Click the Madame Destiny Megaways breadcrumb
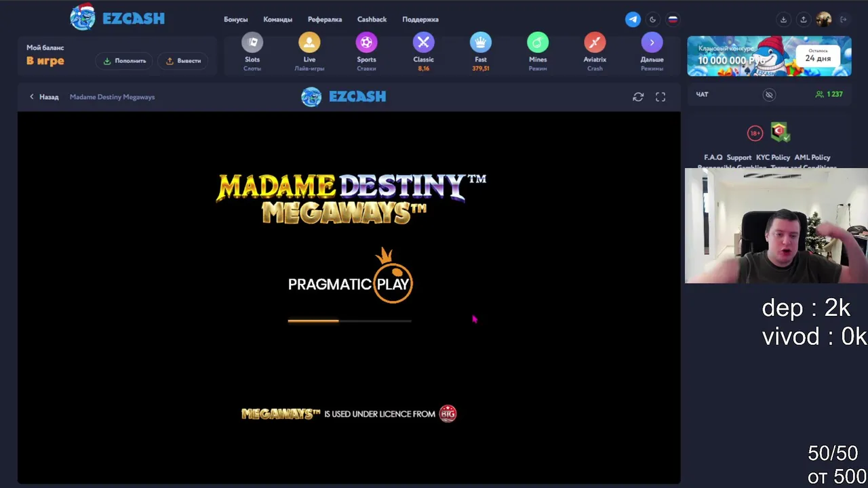Image resolution: width=868 pixels, height=488 pixels. click(x=112, y=97)
